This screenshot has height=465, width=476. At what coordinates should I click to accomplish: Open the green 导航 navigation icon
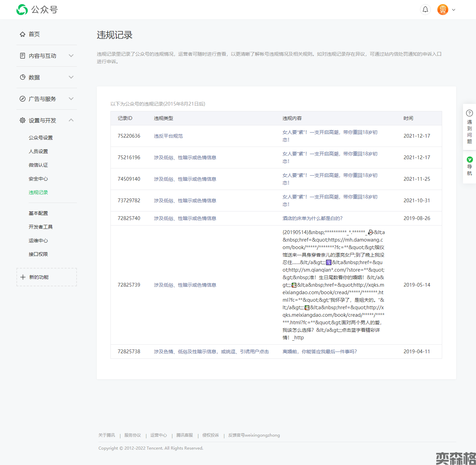[x=470, y=160]
